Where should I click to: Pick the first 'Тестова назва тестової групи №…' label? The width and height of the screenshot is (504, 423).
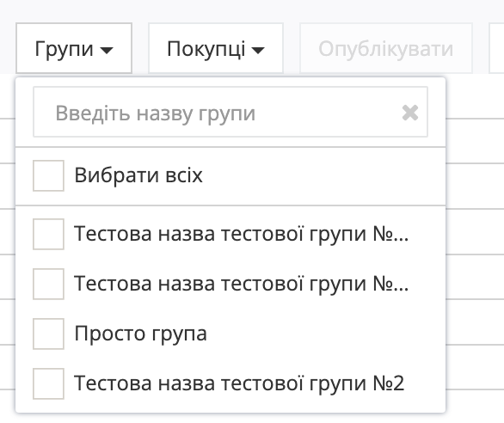pos(242,234)
